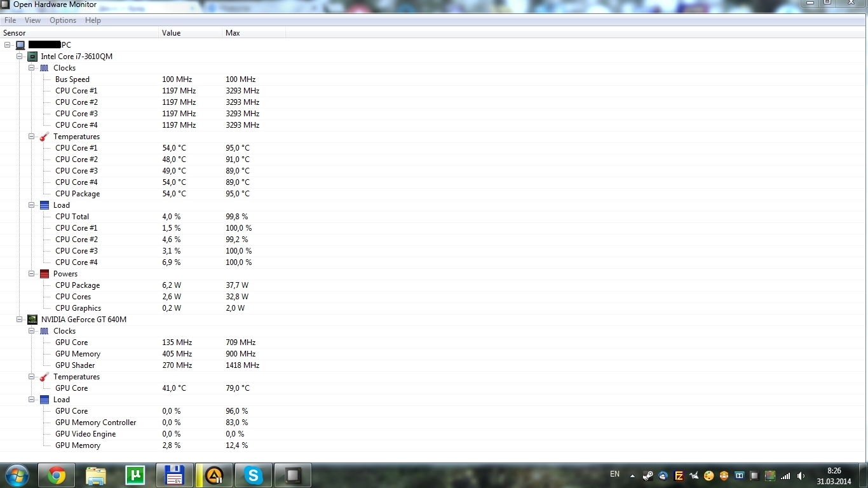Open the AIMP player from the taskbar
Image resolution: width=868 pixels, height=488 pixels.
point(214,475)
